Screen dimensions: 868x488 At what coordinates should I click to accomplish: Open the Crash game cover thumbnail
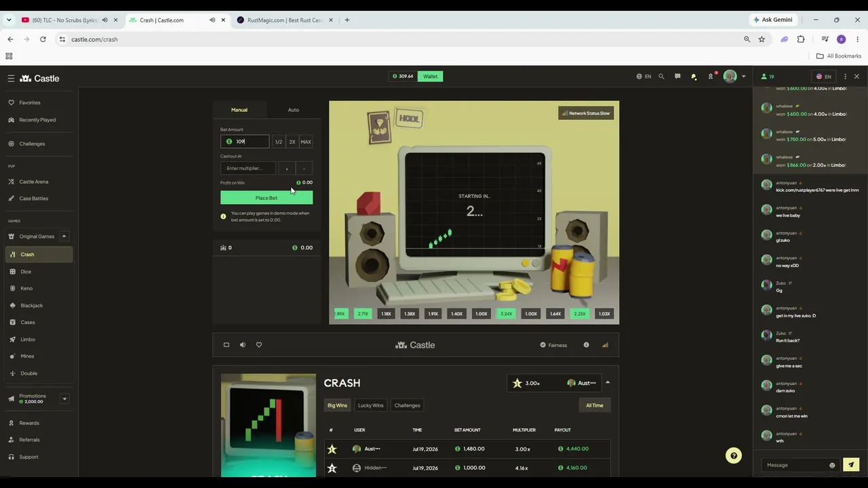point(269,425)
